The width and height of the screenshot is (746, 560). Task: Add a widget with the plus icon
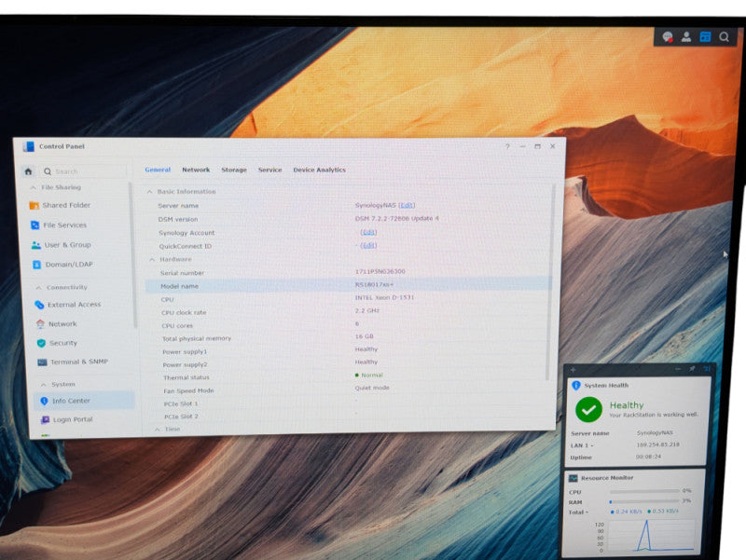(x=573, y=369)
